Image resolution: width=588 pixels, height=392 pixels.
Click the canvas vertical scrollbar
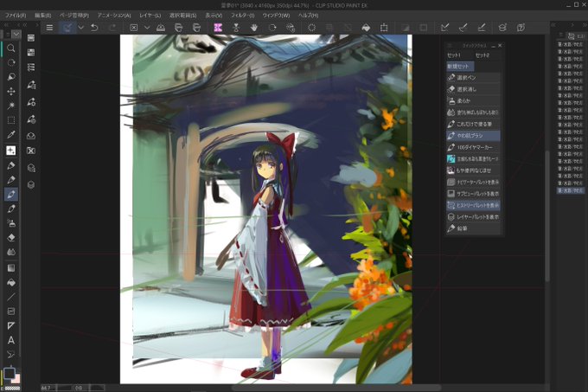click(547, 215)
